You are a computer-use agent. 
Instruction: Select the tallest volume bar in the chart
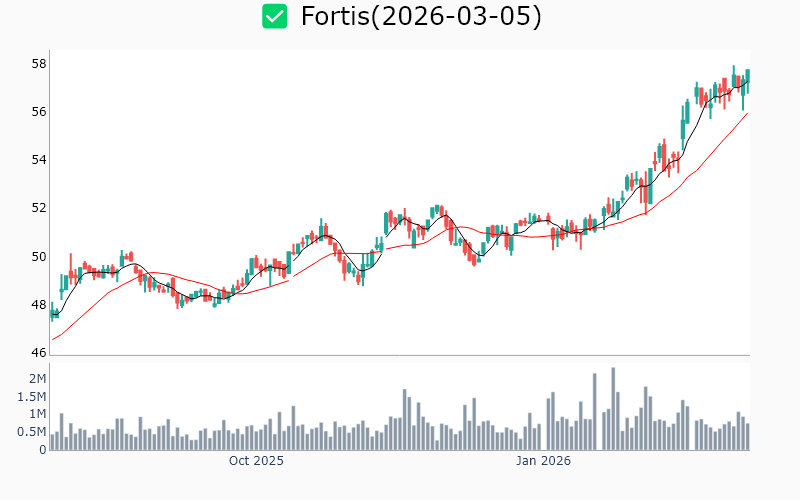pos(613,409)
